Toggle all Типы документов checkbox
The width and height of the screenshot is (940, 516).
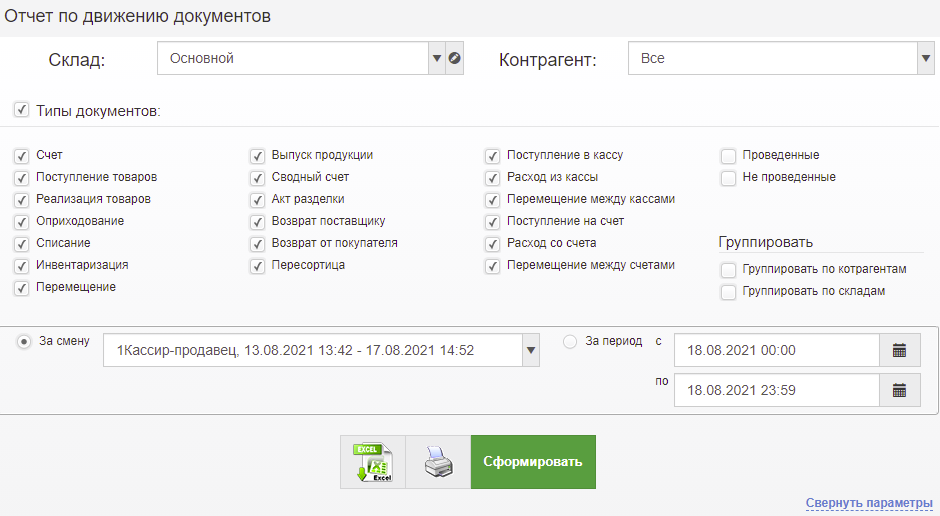click(x=21, y=110)
